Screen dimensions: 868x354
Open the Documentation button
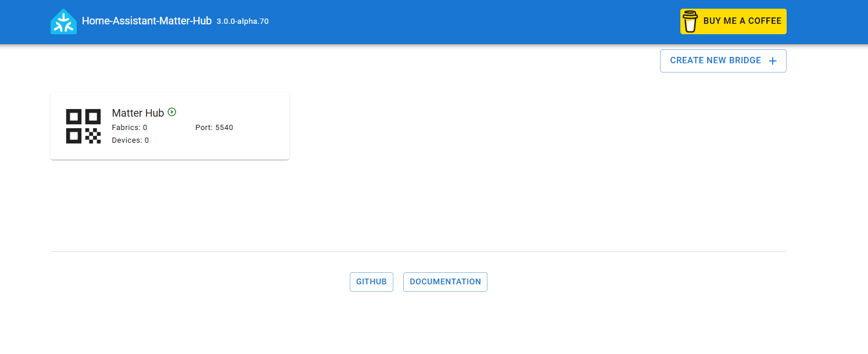(x=445, y=282)
